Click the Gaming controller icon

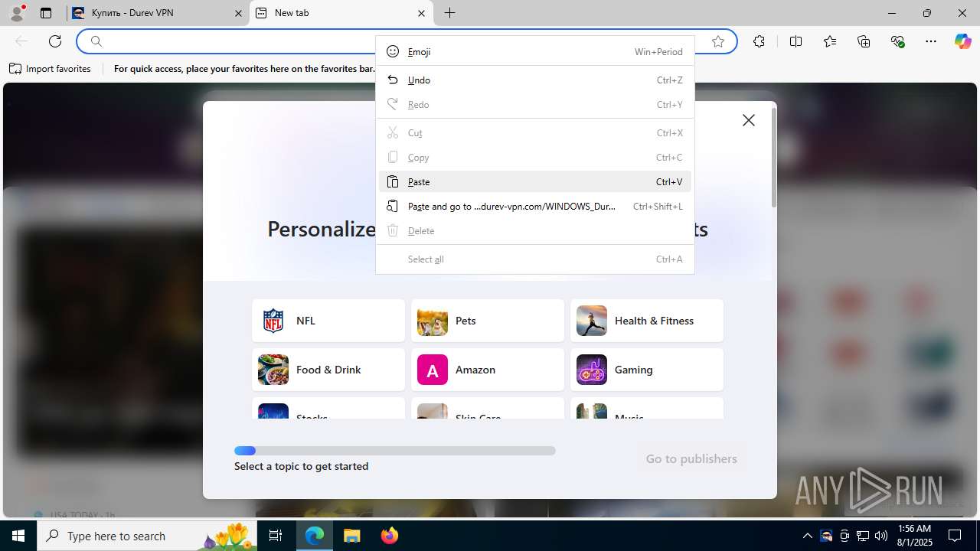(x=592, y=370)
